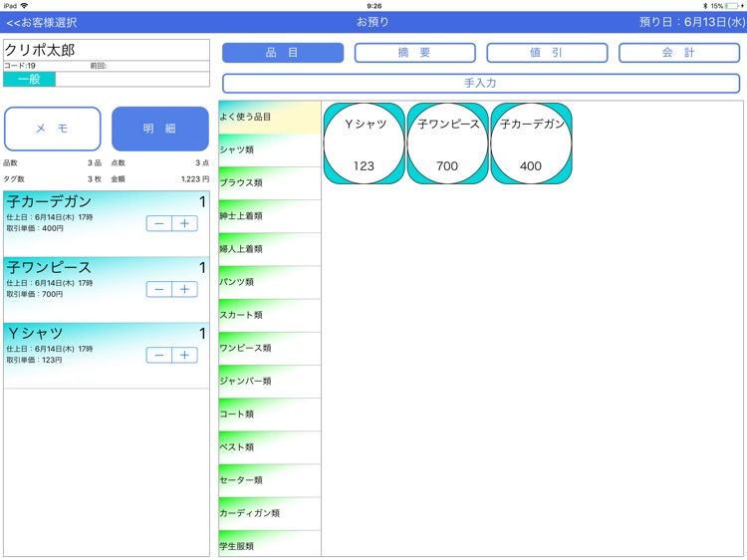Image resolution: width=747 pixels, height=560 pixels.
Task: Open the 会計 tab
Action: point(679,53)
